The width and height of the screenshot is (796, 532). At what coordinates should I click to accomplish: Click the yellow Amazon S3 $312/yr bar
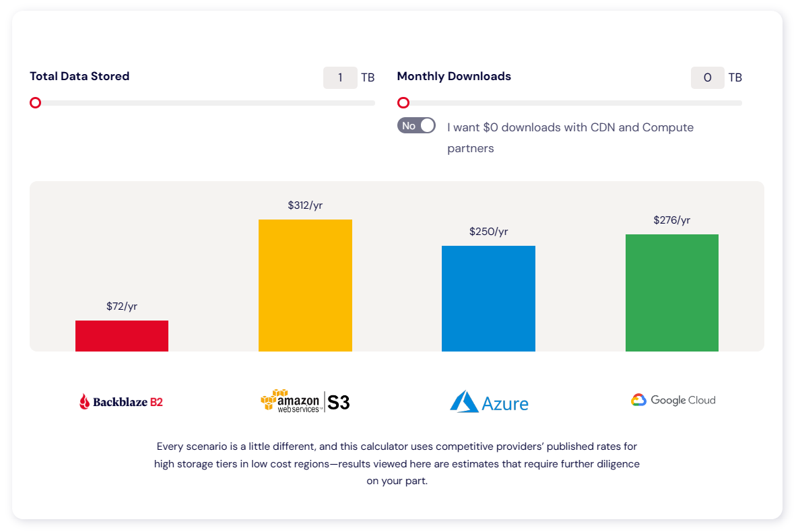tap(305, 286)
